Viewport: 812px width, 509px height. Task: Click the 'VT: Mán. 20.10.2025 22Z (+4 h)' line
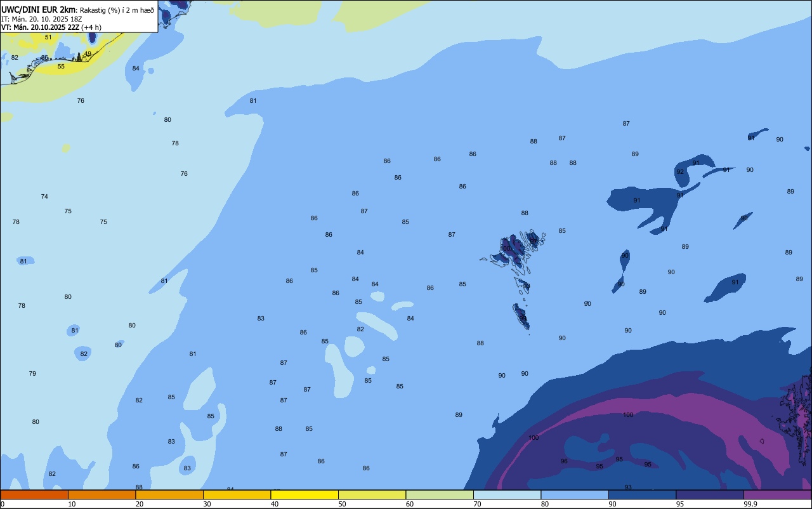(x=51, y=27)
